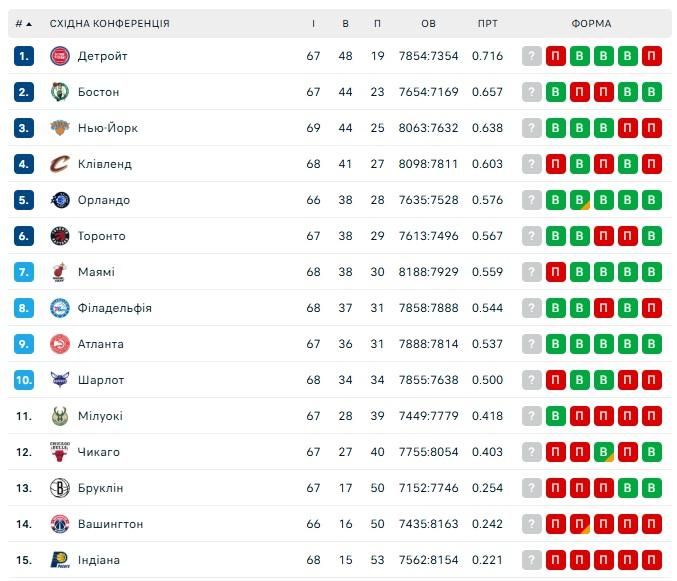Sort standings by В wins column
The width and height of the screenshot is (677, 581).
pyautogui.click(x=345, y=23)
